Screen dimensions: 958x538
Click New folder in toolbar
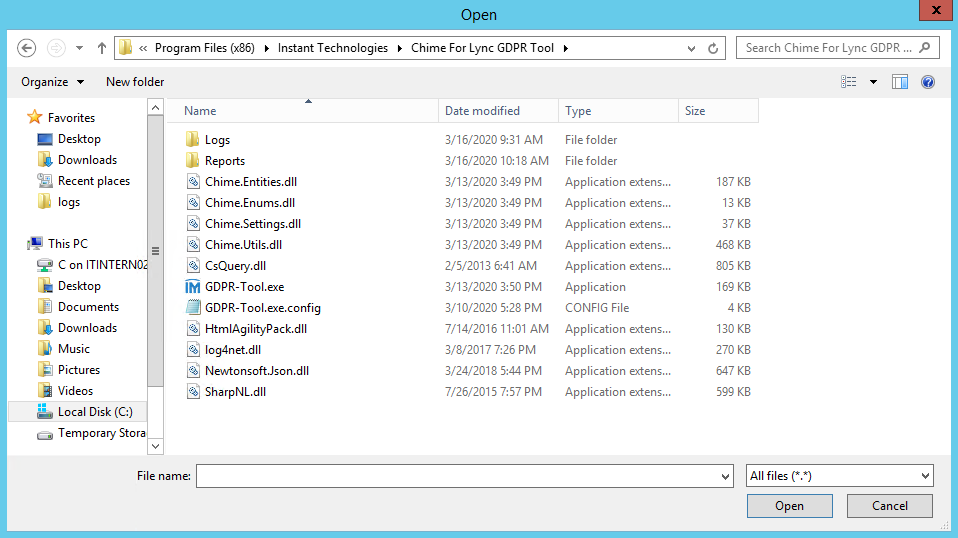(135, 82)
